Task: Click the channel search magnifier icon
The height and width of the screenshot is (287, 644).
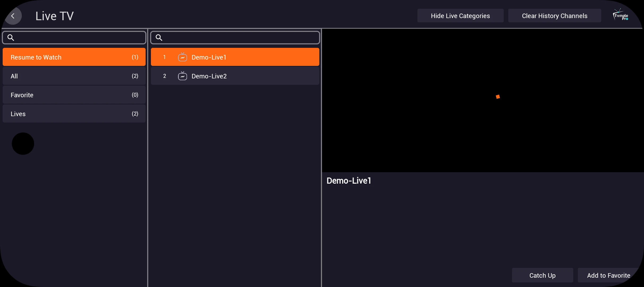Action: pyautogui.click(x=159, y=37)
